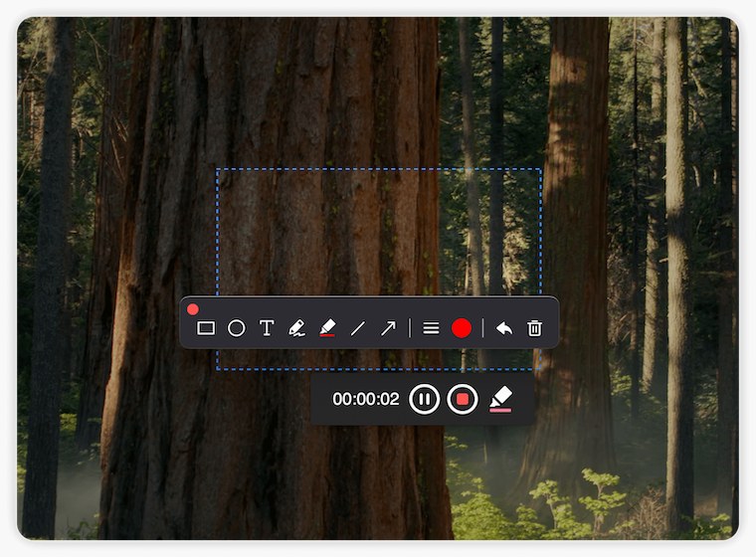Select the ellipse shape tool
Screen dimensions: 756x557
(236, 328)
